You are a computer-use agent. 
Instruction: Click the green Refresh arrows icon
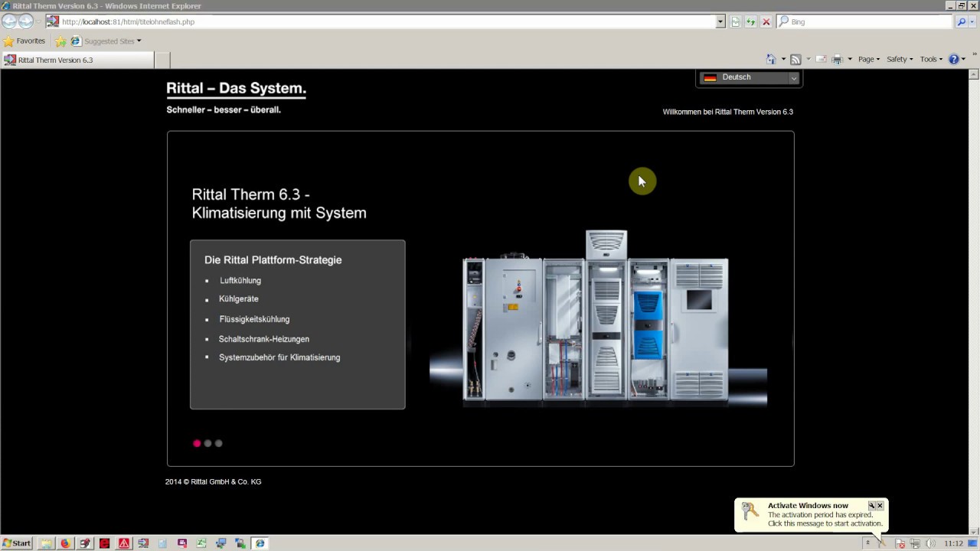[751, 21]
